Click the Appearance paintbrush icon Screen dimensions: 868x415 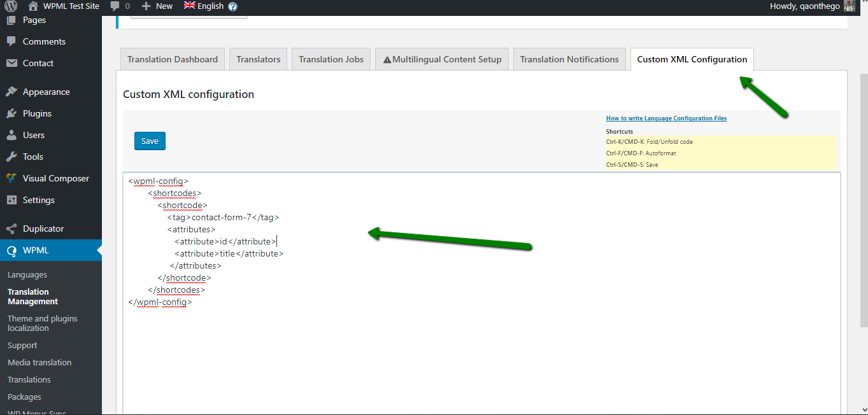pos(11,92)
